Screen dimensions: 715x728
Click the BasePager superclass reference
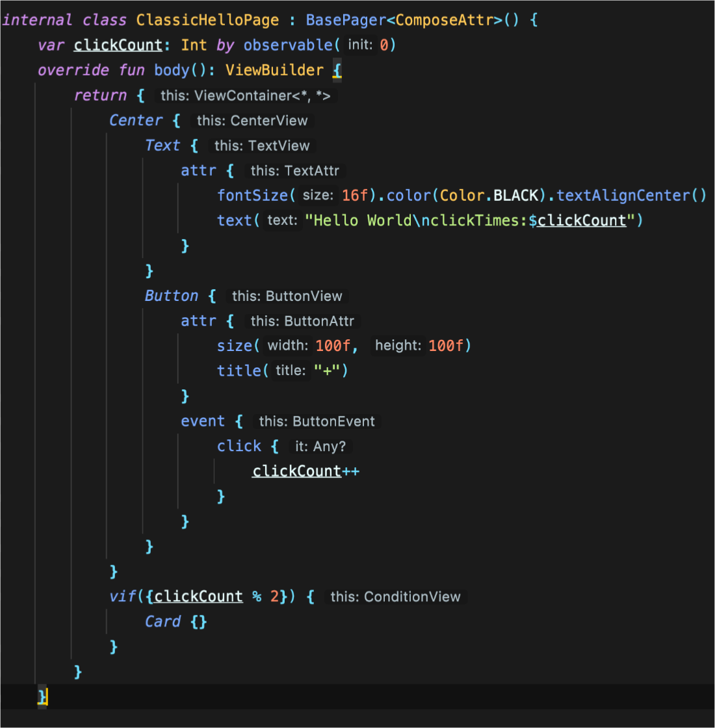(x=346, y=20)
